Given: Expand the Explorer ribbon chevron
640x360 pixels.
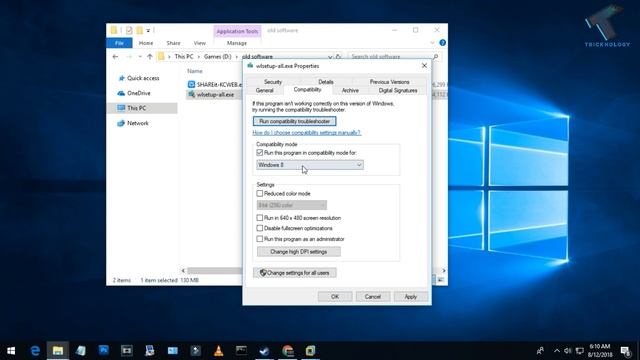Looking at the screenshot, I should click(x=432, y=42).
